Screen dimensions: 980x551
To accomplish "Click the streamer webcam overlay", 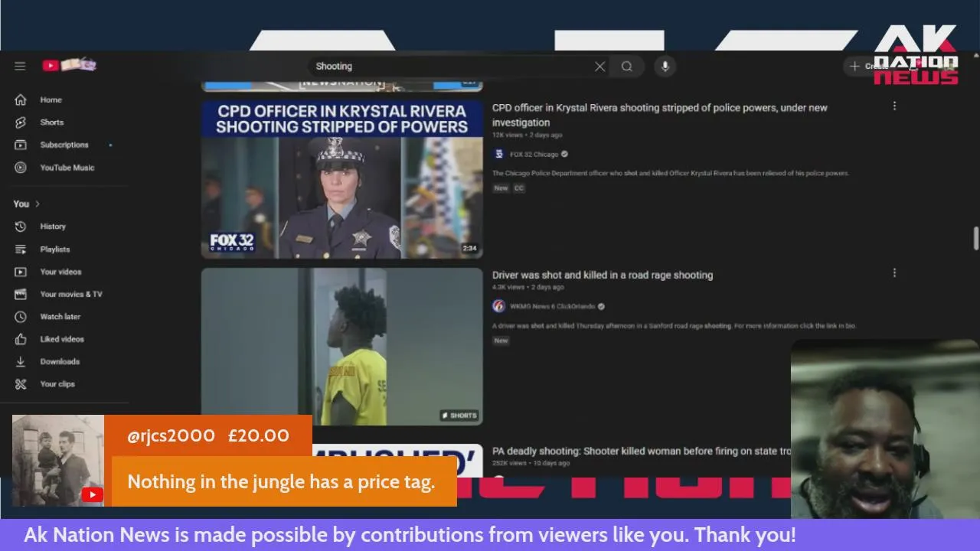I will click(885, 429).
